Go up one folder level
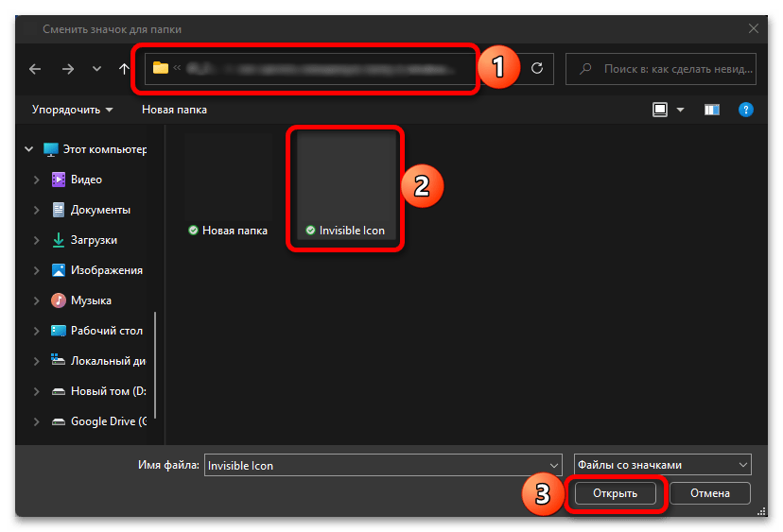This screenshot has width=783, height=532. pos(124,68)
